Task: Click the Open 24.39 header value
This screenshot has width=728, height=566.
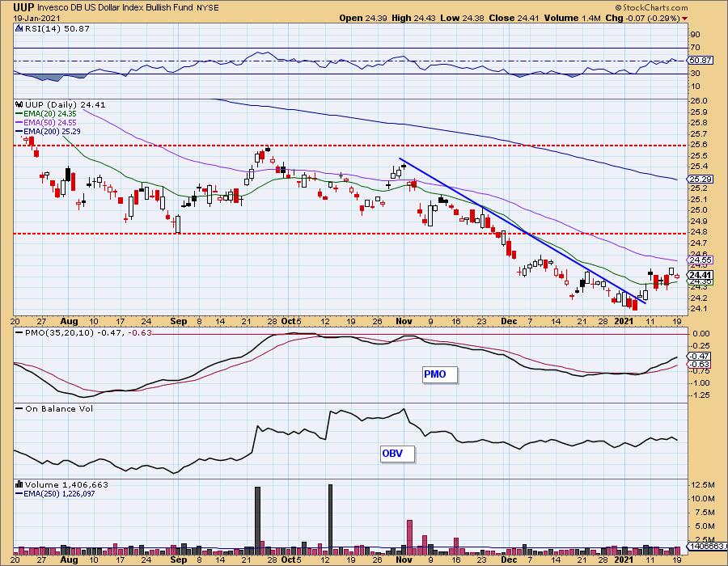Action: (x=363, y=18)
